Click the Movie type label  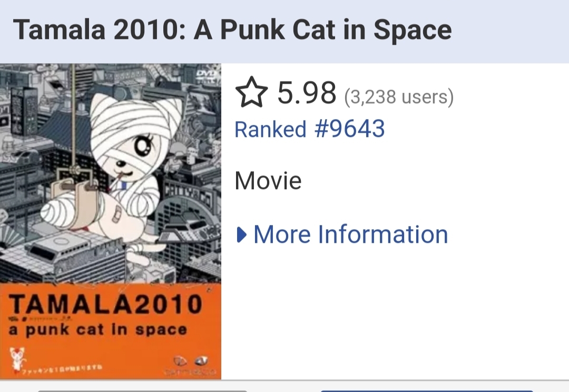coord(268,181)
